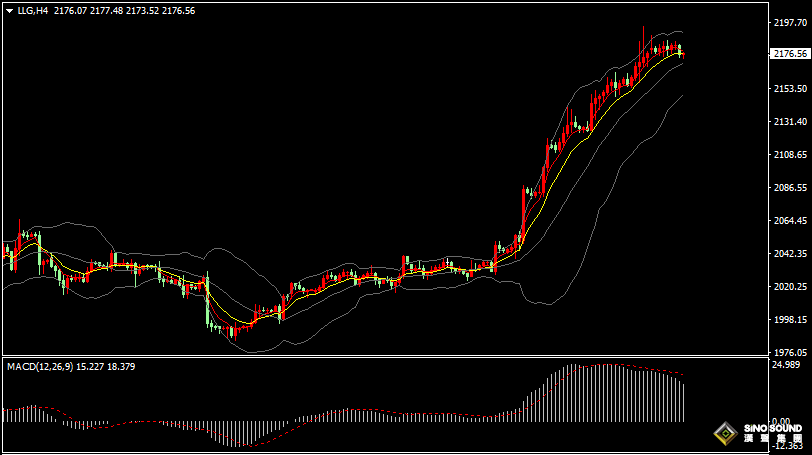Viewport: 812px width, 455px height.
Task: Click the 2020.25 price axis label
Action: [x=790, y=287]
